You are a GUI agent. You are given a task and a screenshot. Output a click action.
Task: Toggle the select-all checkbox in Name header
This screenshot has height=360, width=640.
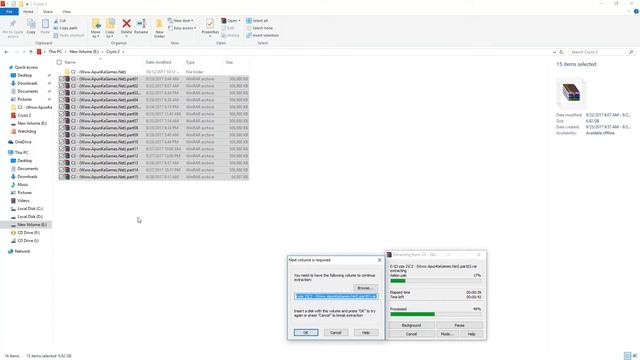59,62
